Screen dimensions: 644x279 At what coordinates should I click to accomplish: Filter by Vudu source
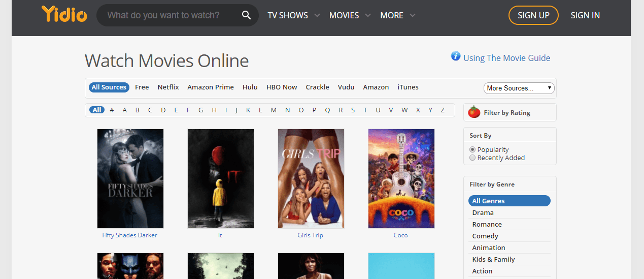click(346, 87)
